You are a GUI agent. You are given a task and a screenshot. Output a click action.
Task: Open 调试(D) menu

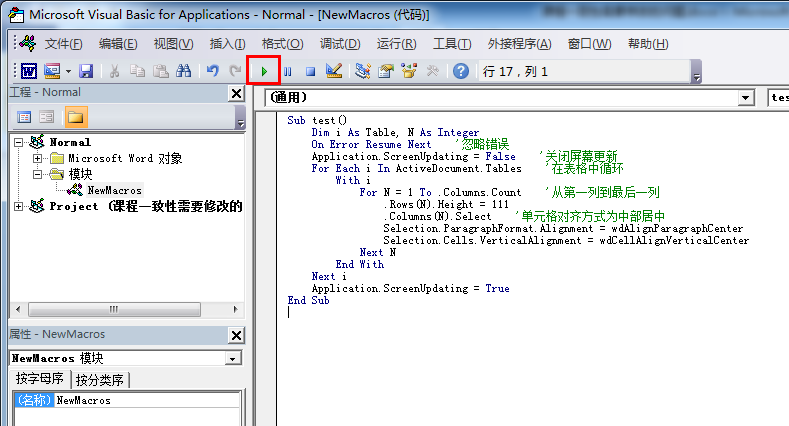pos(340,44)
